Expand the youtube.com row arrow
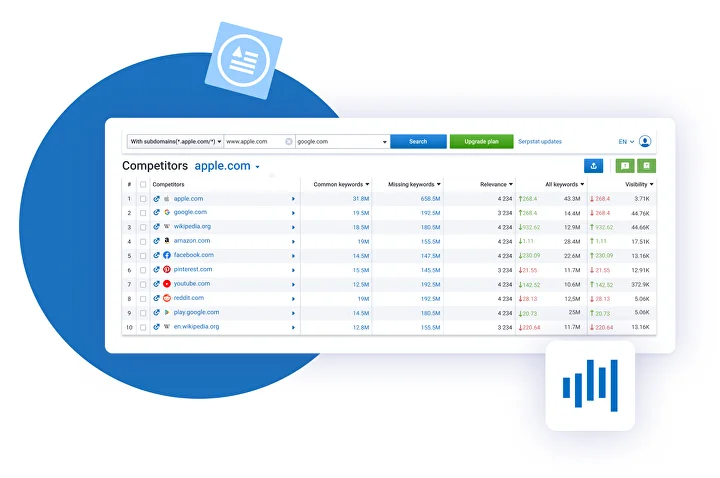 coord(293,285)
